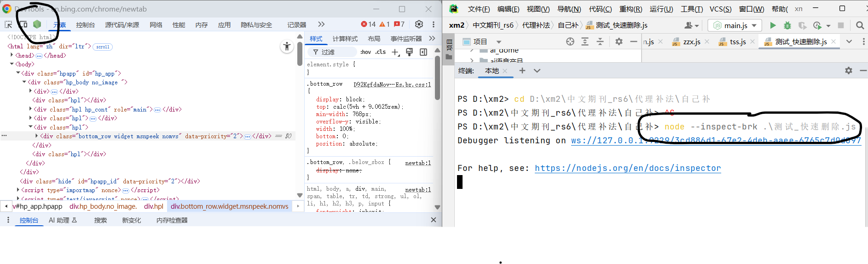The height and width of the screenshot is (264, 868).
Task: Open the 记录器 panel tab
Action: pyautogui.click(x=297, y=25)
